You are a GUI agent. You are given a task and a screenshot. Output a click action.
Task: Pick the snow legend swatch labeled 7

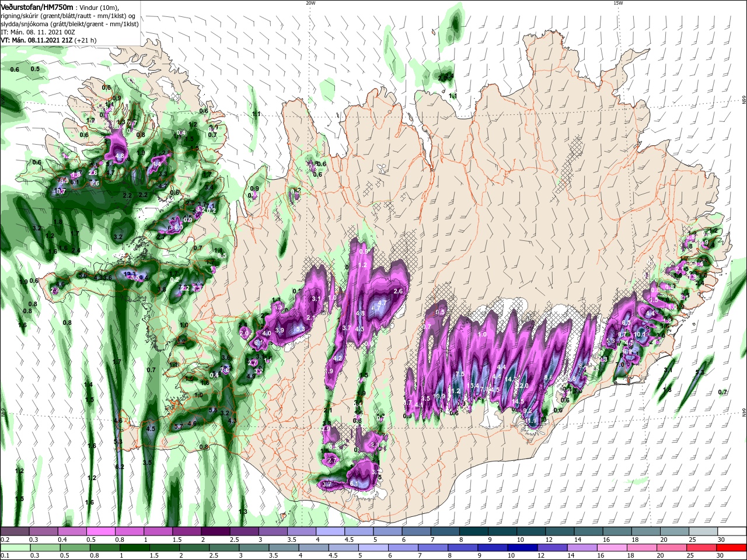point(445,531)
